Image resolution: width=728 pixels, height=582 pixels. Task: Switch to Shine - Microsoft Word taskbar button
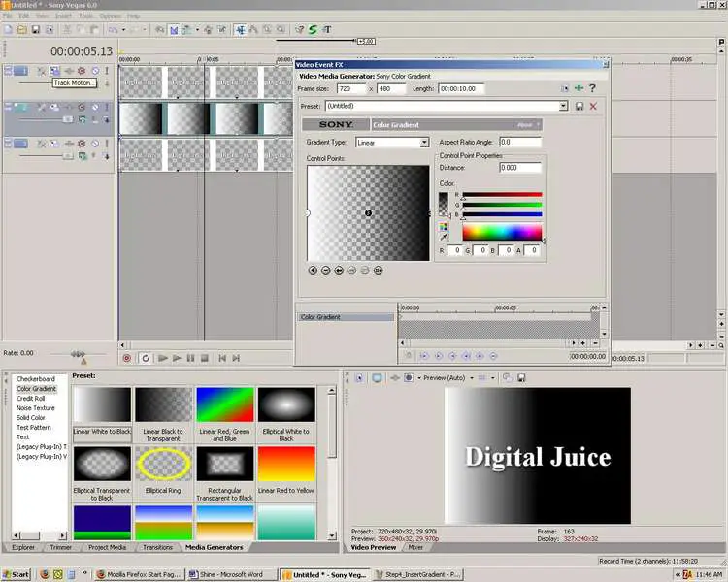232,574
